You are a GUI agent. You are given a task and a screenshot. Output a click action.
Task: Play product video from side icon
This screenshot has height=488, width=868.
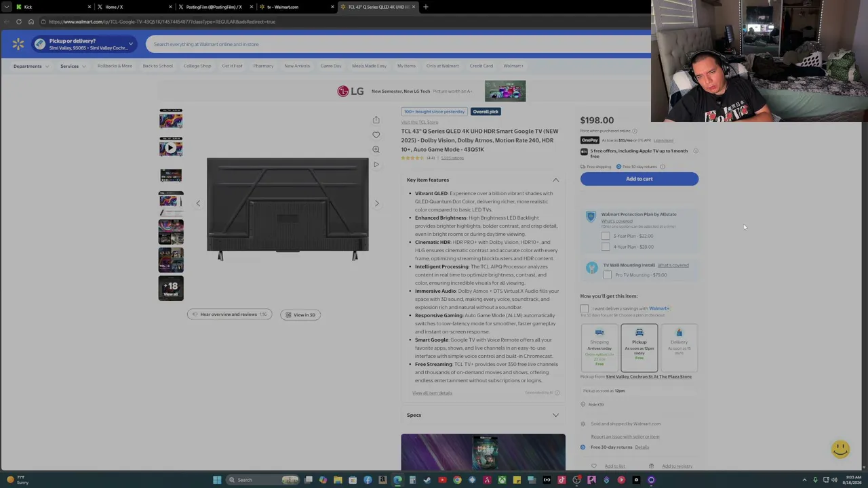376,164
